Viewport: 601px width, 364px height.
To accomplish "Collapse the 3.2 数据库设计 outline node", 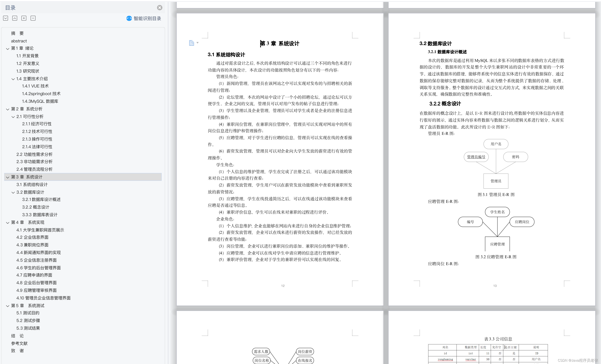I will 13,192.
